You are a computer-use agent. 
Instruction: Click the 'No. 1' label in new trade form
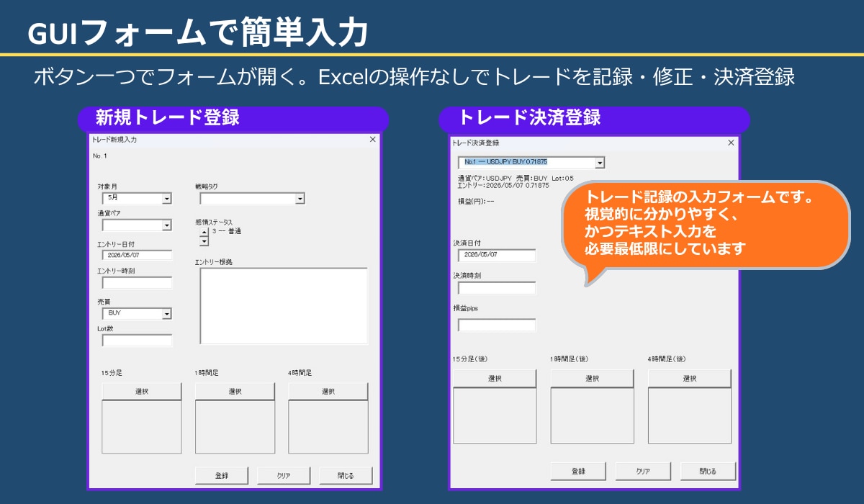[99, 156]
